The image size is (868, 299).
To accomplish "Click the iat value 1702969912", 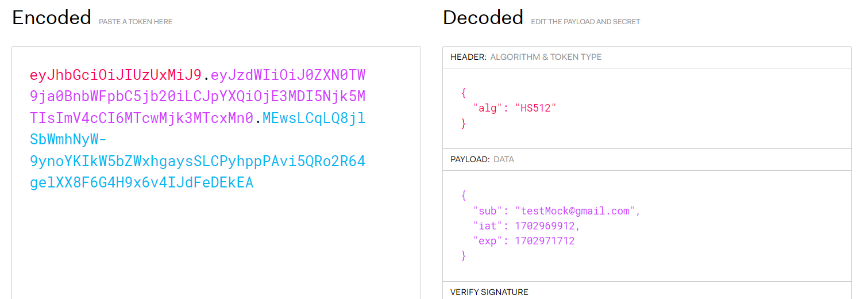I will [x=545, y=226].
